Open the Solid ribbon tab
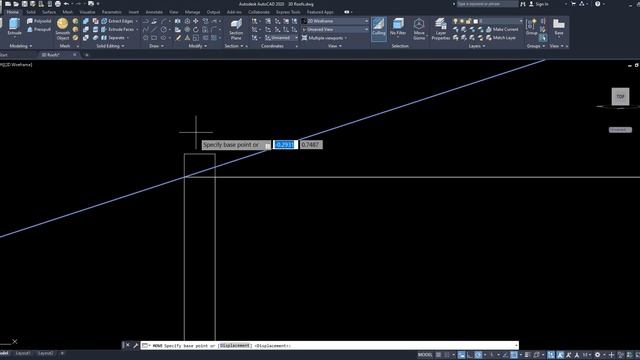The width and height of the screenshot is (640, 360). click(31, 12)
